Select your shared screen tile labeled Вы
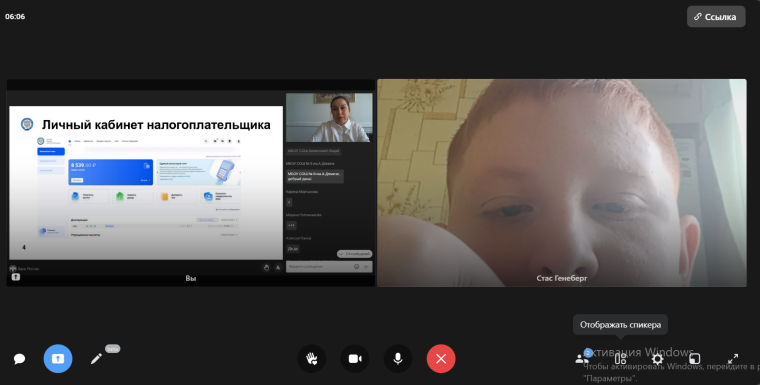The width and height of the screenshot is (760, 385). [x=190, y=183]
